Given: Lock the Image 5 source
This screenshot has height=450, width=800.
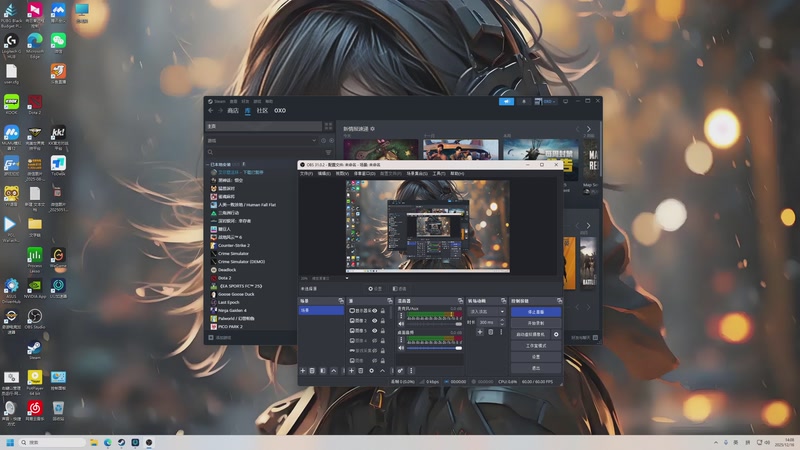Looking at the screenshot, I should pos(383,331).
